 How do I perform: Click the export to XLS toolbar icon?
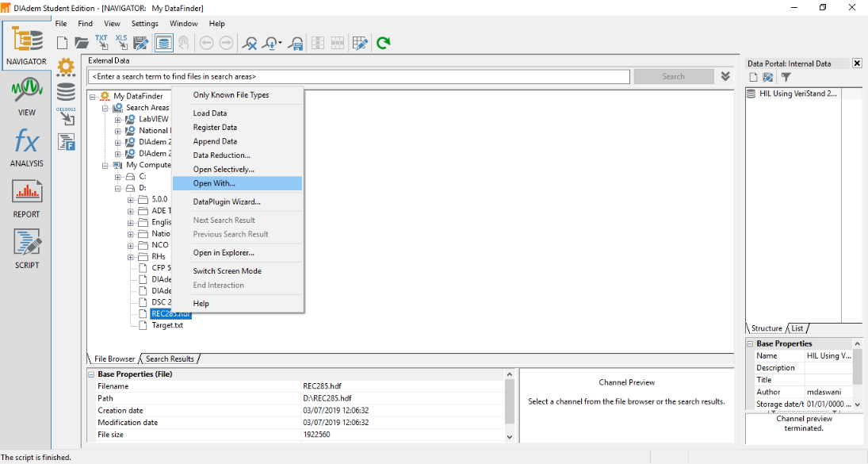(120, 43)
